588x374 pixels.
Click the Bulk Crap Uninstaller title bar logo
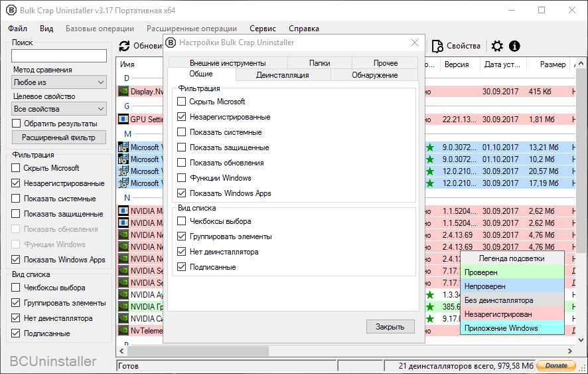11,10
